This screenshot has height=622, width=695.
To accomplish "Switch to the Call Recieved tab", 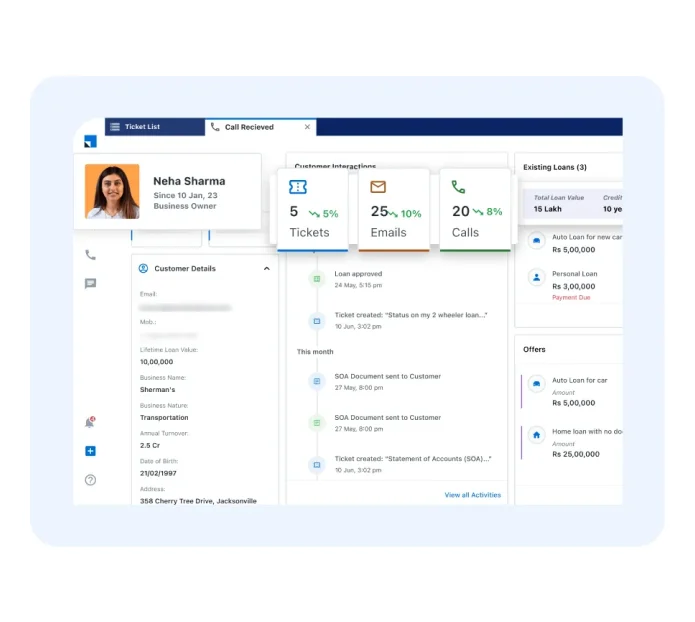I will [261, 127].
